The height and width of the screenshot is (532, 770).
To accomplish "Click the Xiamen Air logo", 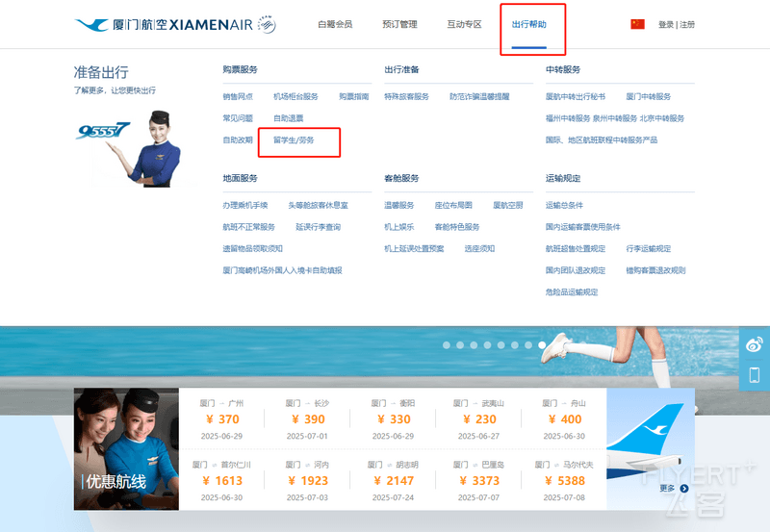I will click(x=175, y=24).
